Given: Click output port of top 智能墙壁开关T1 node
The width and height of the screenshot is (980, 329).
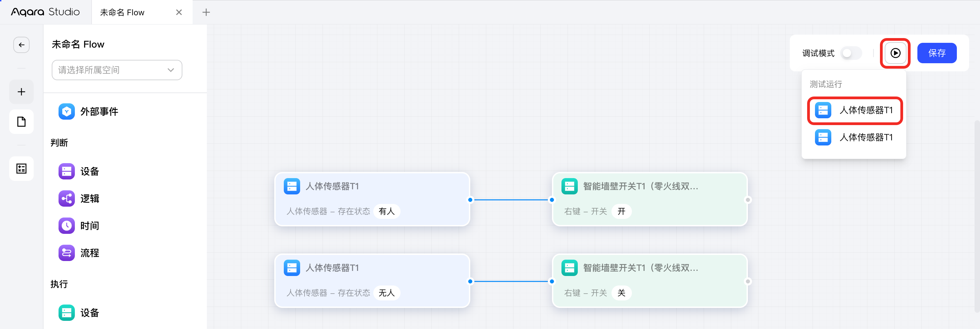Looking at the screenshot, I should [x=748, y=200].
